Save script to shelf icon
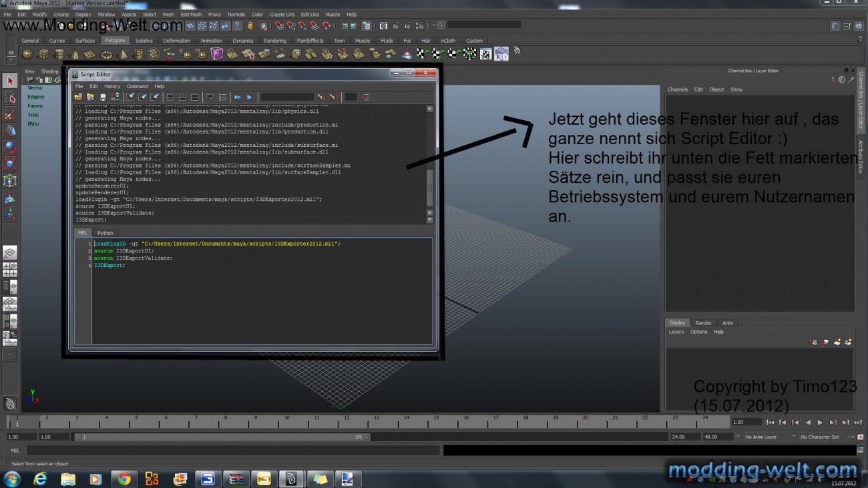 tap(116, 97)
